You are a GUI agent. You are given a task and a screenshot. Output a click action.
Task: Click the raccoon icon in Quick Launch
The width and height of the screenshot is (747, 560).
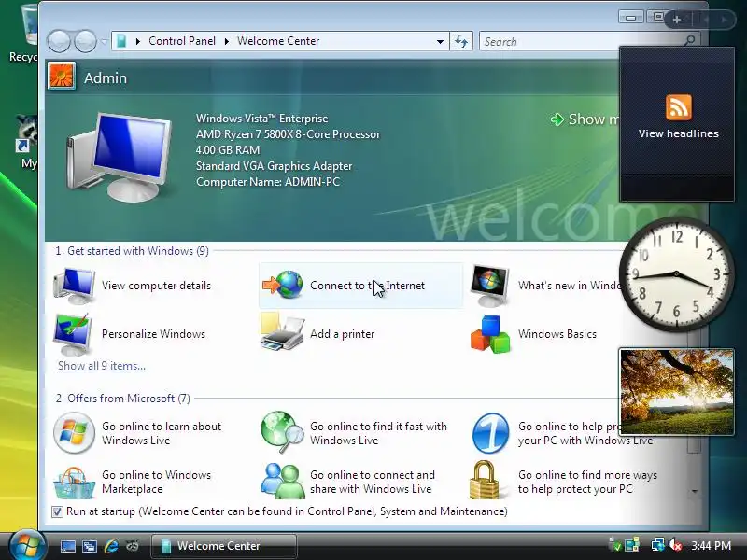[x=133, y=546]
